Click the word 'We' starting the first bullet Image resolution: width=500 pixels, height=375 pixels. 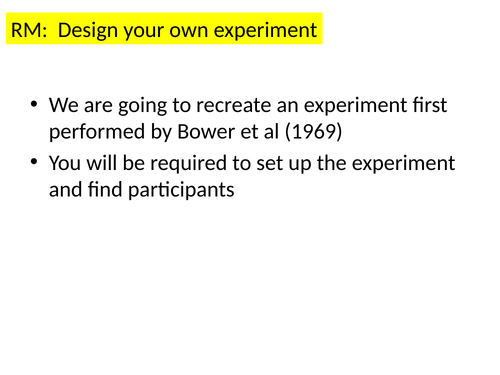[x=64, y=105]
